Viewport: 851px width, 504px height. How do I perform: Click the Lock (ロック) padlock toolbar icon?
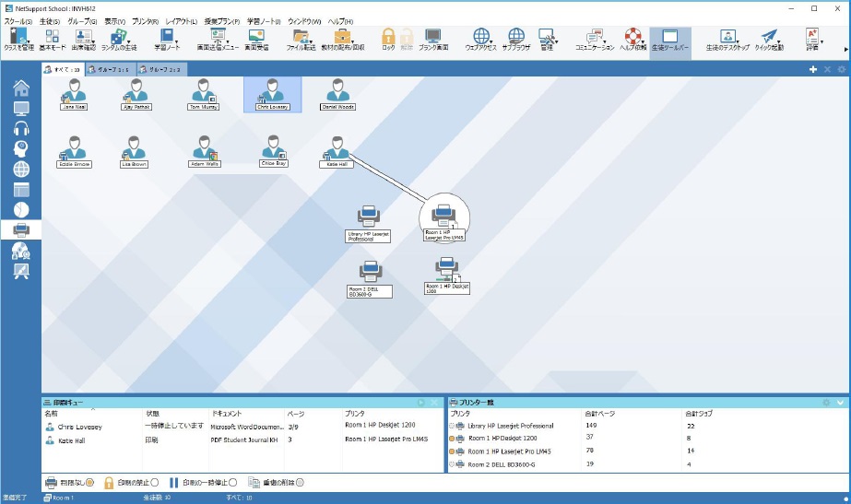tap(388, 38)
